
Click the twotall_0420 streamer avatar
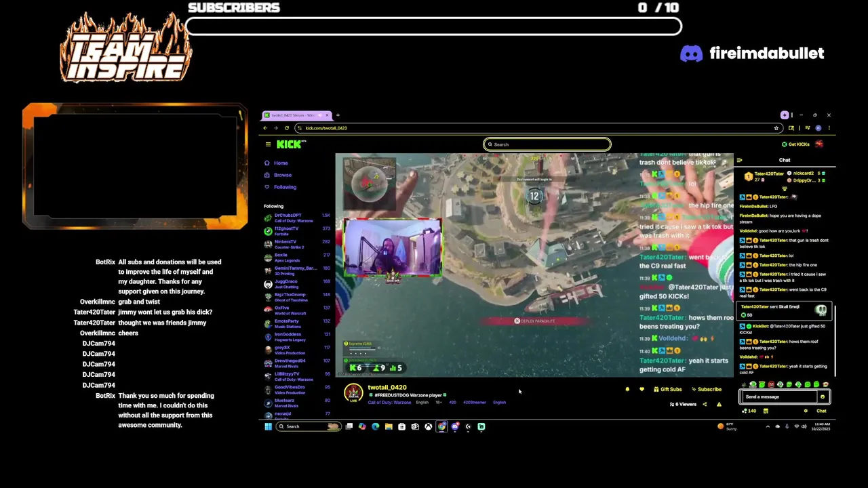pos(353,393)
